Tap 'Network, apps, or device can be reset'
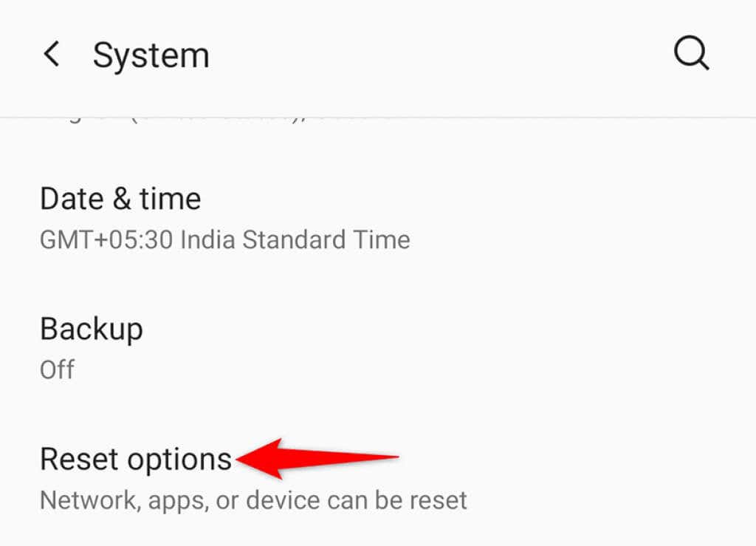 click(x=254, y=500)
